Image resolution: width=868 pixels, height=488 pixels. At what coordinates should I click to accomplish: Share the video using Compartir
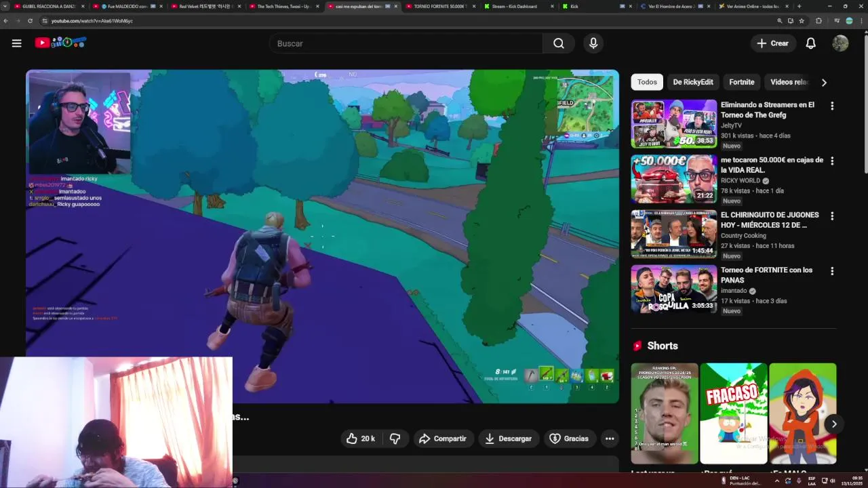pos(443,439)
